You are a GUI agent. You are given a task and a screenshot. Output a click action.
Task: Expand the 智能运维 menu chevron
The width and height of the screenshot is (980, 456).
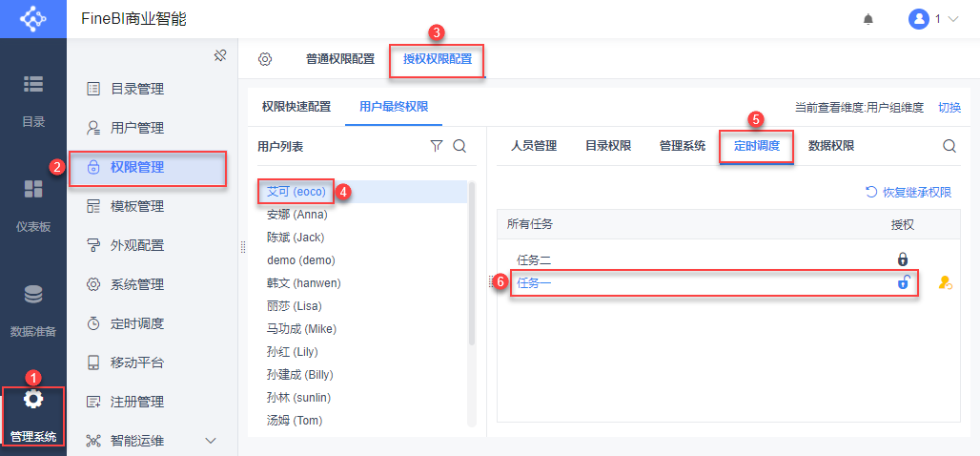point(211,440)
